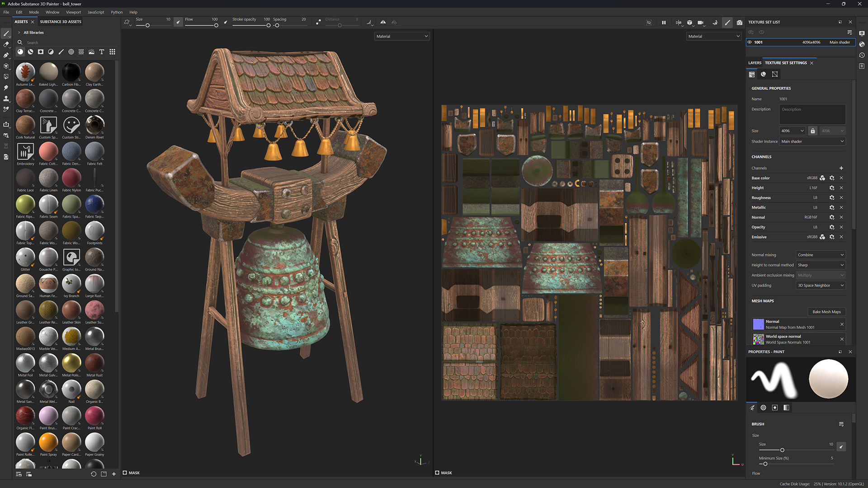The image size is (868, 488).
Task: Switch to the Layers tab
Action: tap(754, 63)
